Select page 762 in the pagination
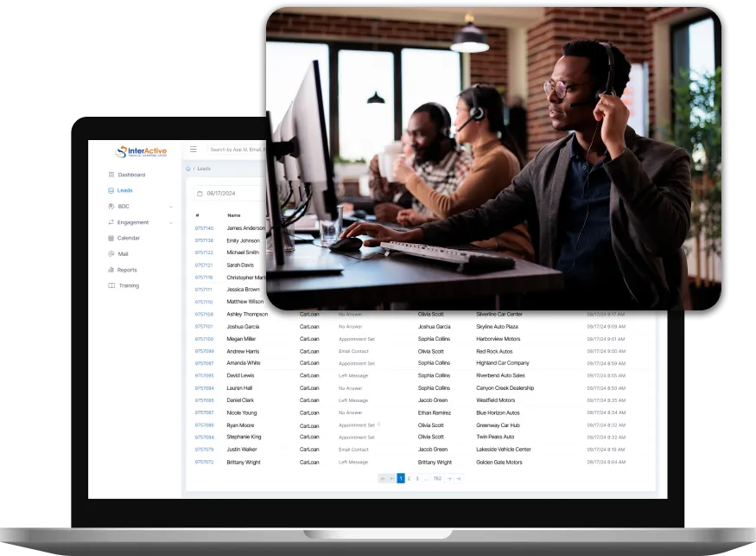Image resolution: width=756 pixels, height=556 pixels. click(437, 479)
